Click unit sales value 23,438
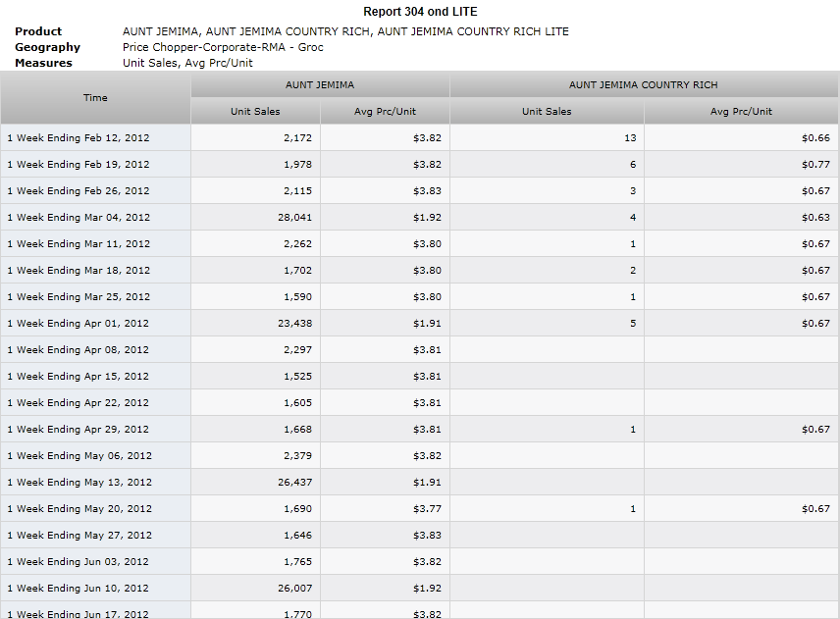Screen dimensions: 840x619 point(294,324)
